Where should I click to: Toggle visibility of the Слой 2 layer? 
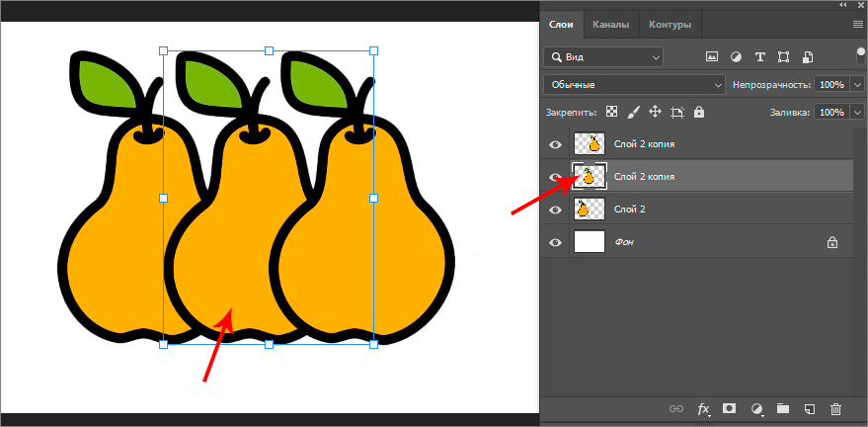pos(556,209)
